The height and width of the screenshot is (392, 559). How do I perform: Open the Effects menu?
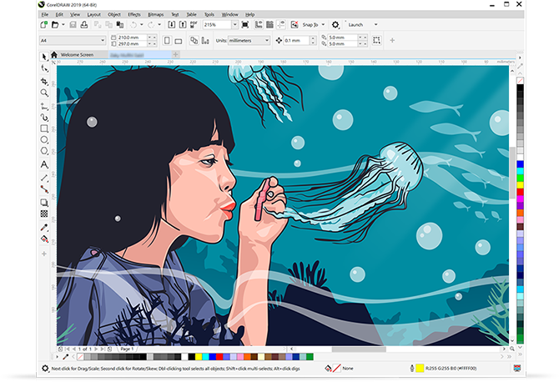pos(134,15)
